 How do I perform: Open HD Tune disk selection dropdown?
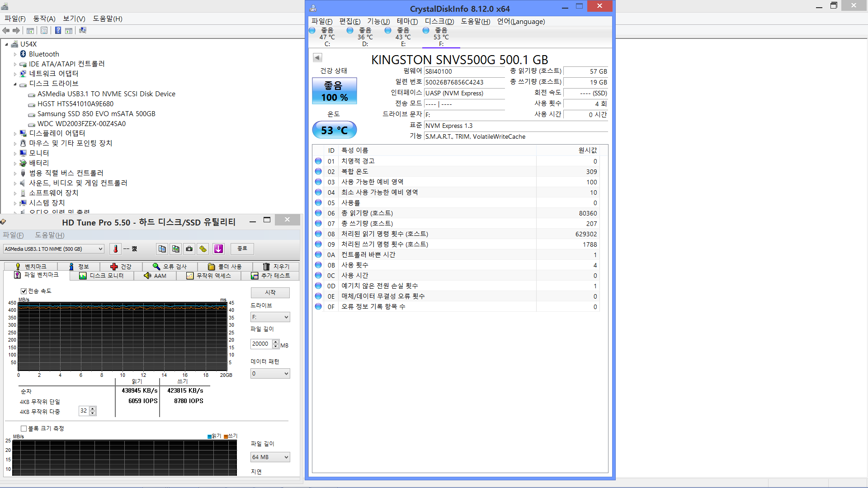[54, 249]
